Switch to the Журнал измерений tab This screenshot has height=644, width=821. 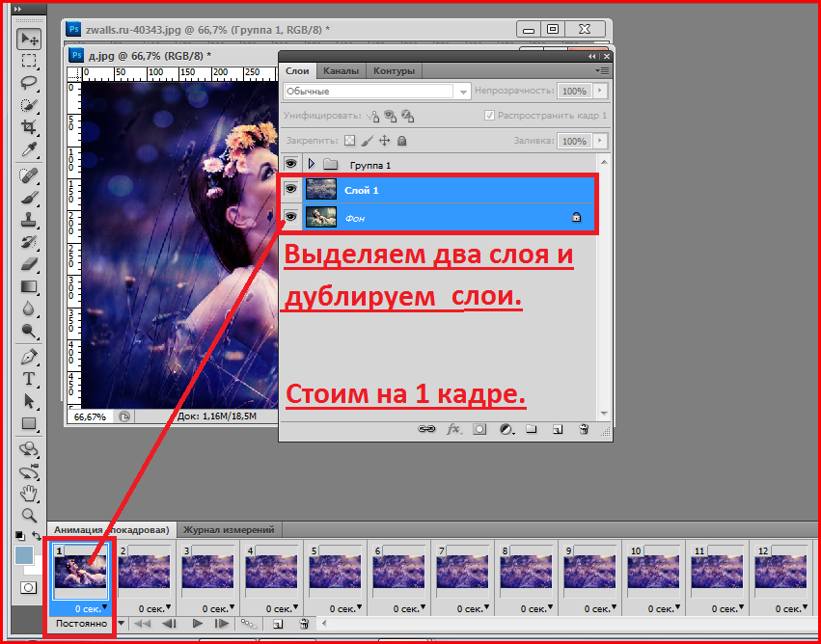coord(229,529)
